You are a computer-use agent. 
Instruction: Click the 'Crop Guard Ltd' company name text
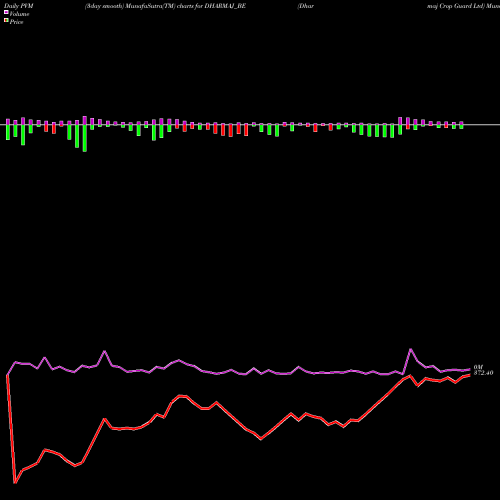tap(461, 6)
